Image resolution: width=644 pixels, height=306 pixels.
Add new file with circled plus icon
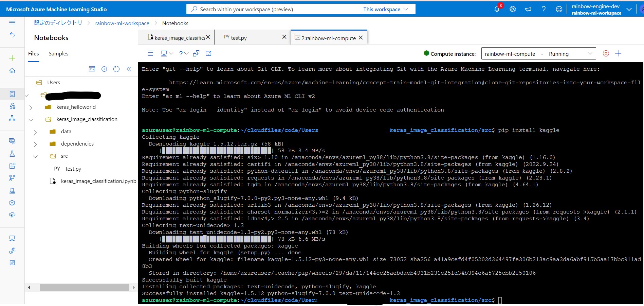(x=104, y=69)
